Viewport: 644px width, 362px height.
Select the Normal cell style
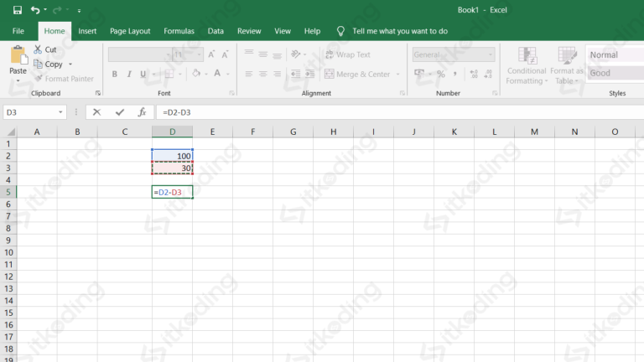(615, 55)
